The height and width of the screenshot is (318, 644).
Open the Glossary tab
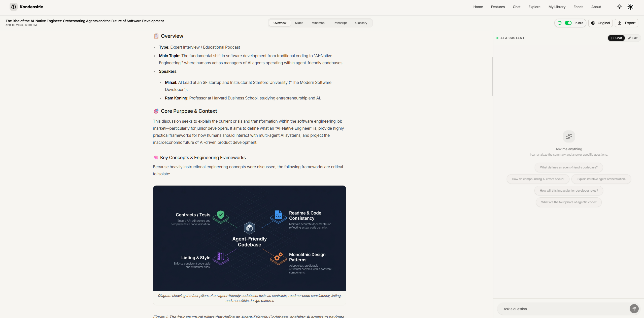click(361, 23)
